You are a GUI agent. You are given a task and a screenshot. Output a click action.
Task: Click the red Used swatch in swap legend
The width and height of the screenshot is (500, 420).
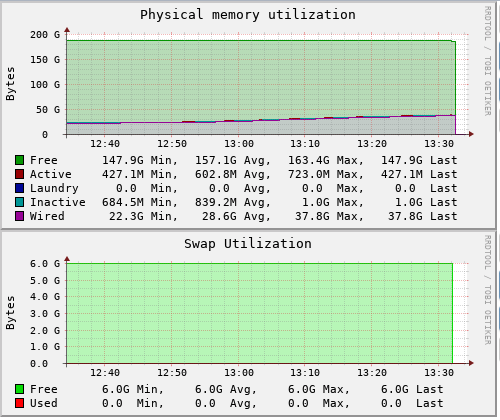(19, 403)
